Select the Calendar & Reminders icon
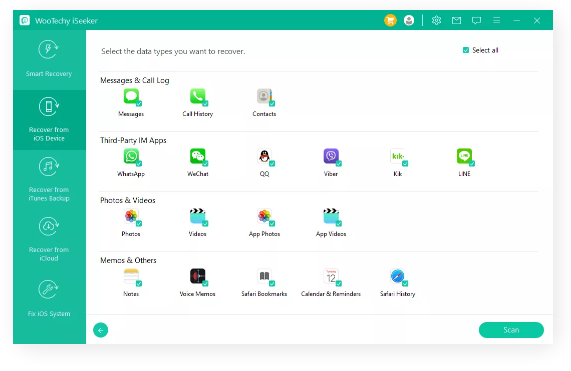Viewport: 571px width, 371px height. [331, 276]
